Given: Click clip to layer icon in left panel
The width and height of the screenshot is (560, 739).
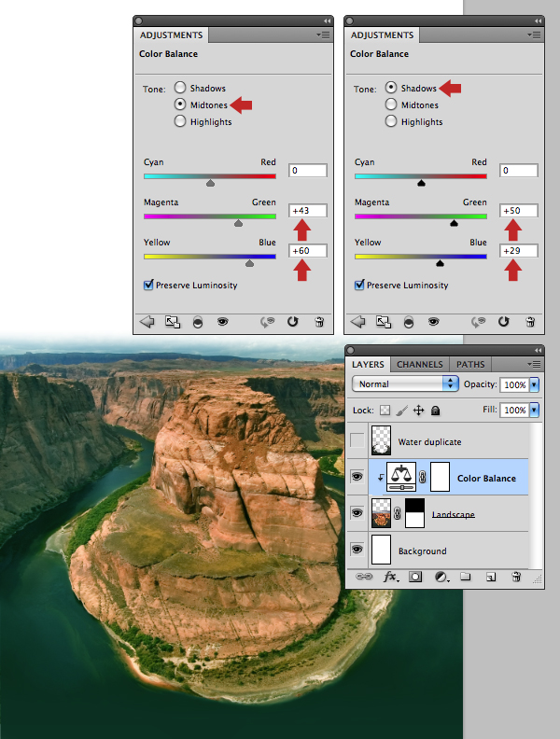Looking at the screenshot, I should tap(198, 322).
